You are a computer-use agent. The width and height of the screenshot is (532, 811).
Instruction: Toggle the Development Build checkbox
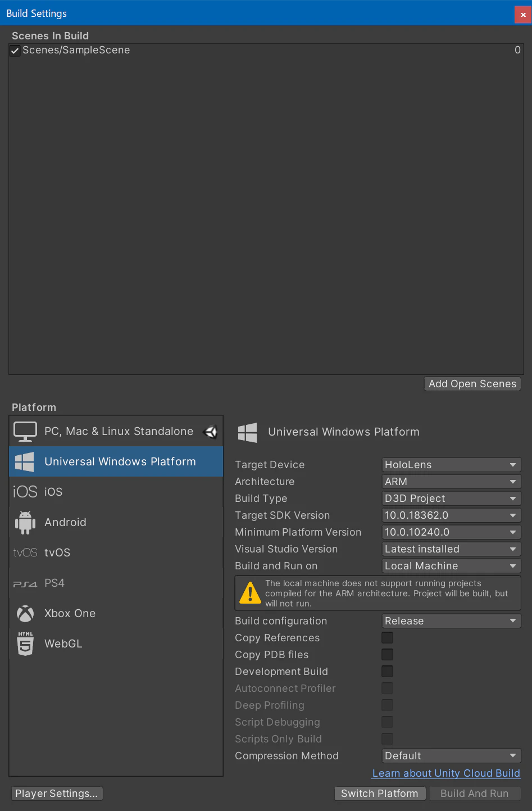point(387,672)
